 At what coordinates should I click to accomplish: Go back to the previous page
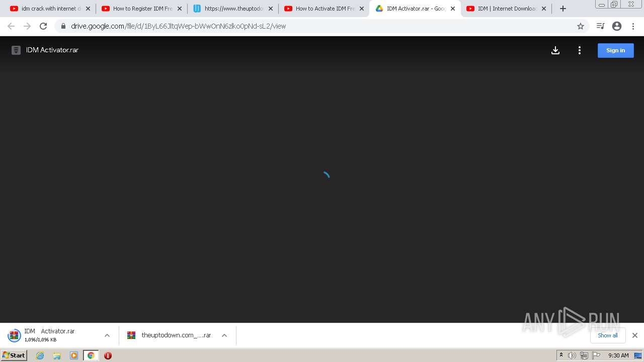tap(11, 26)
